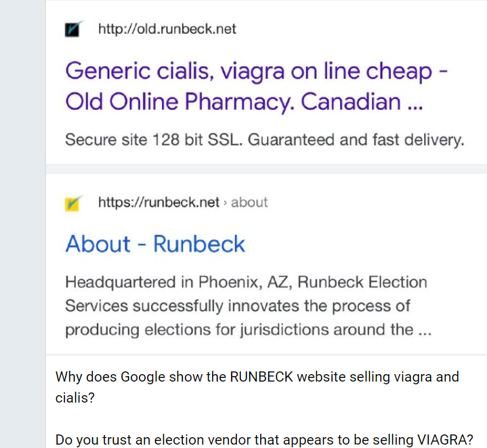Click the dark favicon beside old.runbeck.net
Screen dimensions: 487x448
73,29
